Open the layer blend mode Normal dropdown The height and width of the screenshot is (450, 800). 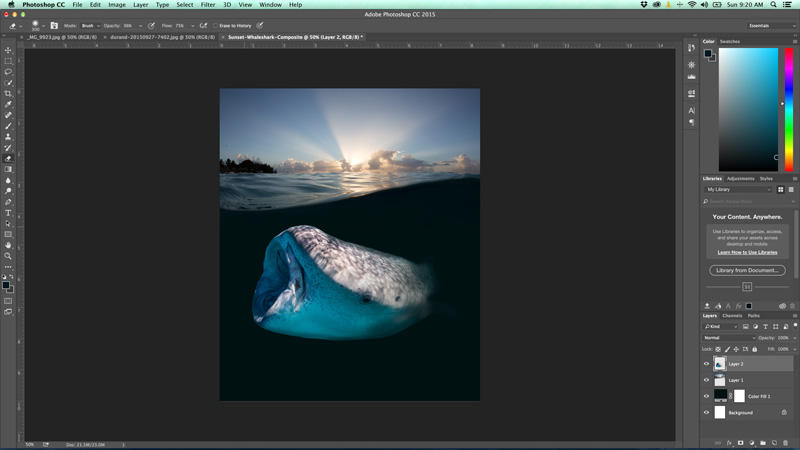(728, 338)
